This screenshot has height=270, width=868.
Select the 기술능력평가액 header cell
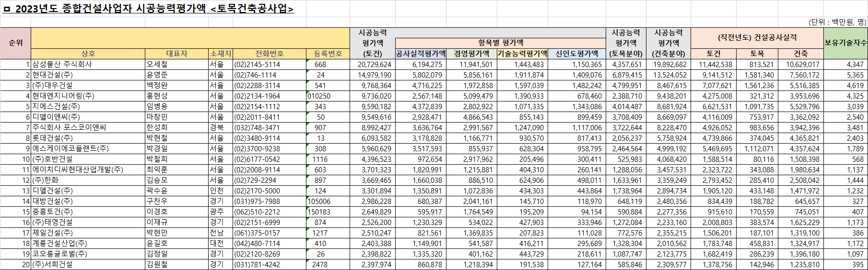(522, 54)
